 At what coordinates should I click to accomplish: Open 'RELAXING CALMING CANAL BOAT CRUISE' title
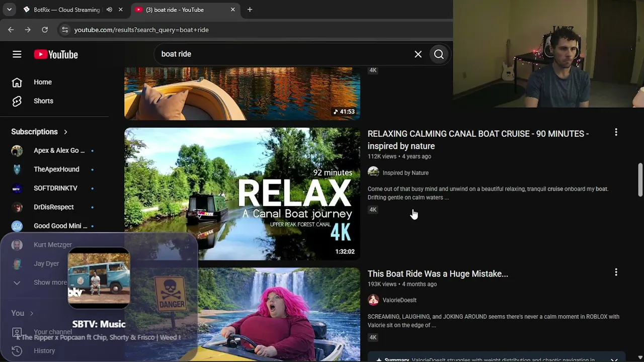coord(478,140)
